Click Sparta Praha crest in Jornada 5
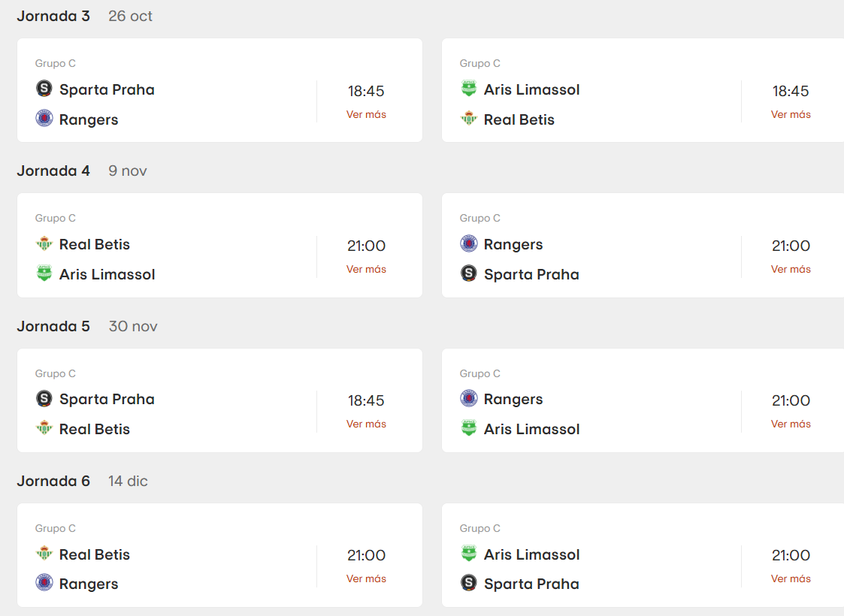This screenshot has width=844, height=616. coord(44,399)
